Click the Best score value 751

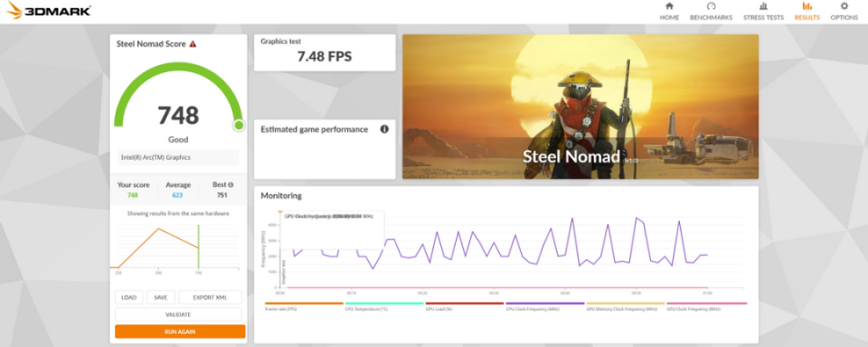(x=222, y=195)
